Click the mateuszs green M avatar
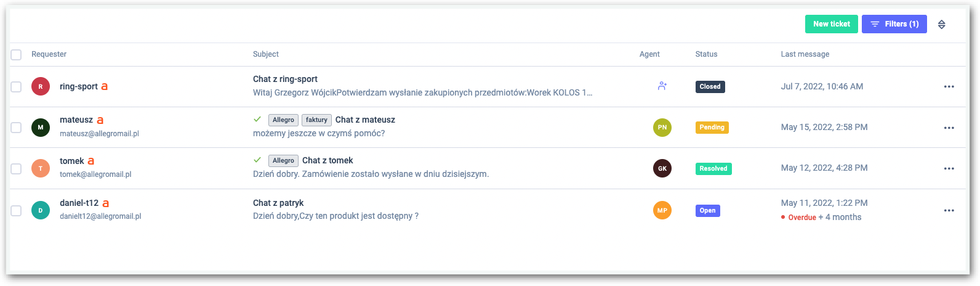 [x=41, y=128]
